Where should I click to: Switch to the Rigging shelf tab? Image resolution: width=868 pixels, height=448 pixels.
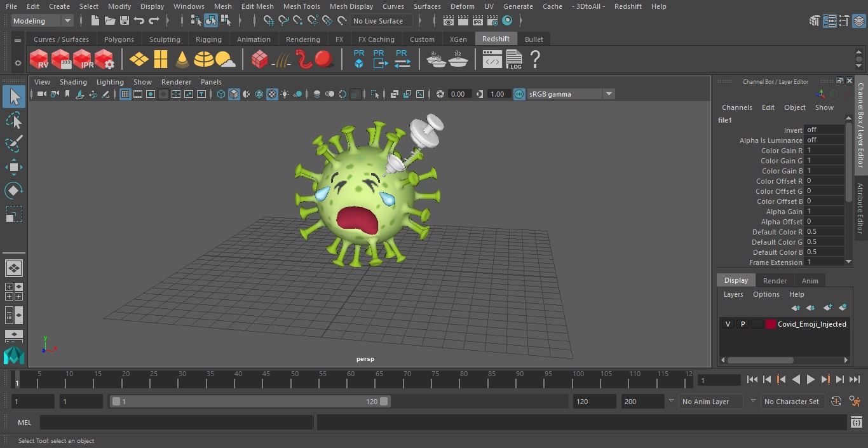(x=208, y=39)
